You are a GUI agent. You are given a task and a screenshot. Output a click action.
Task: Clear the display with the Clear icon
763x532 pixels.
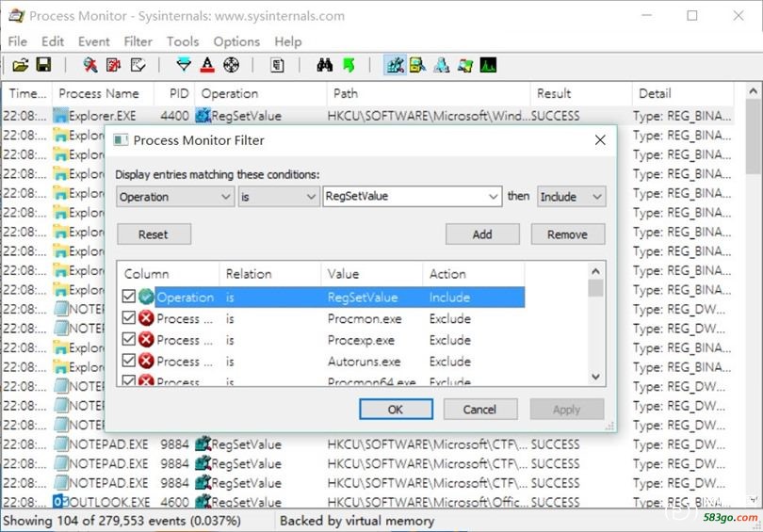[x=138, y=65]
